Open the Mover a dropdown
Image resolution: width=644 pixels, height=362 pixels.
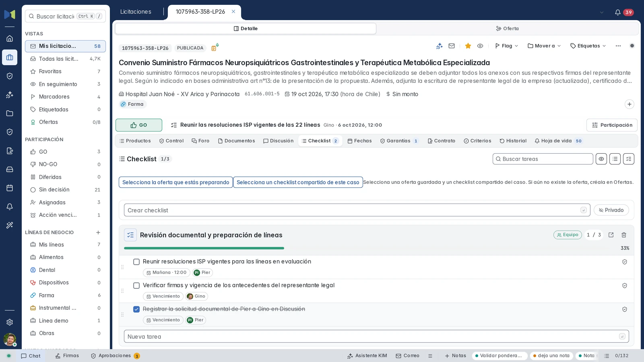coord(544,46)
